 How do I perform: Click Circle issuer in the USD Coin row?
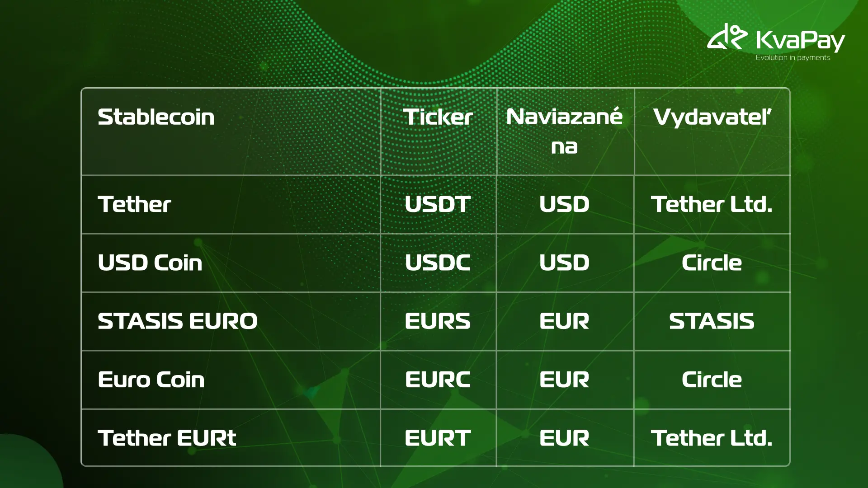pos(712,263)
